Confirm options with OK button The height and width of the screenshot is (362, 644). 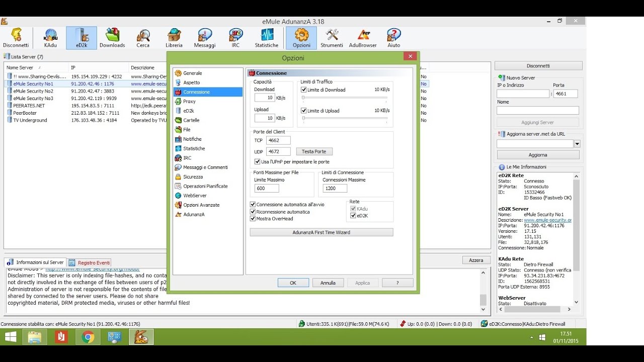(293, 283)
